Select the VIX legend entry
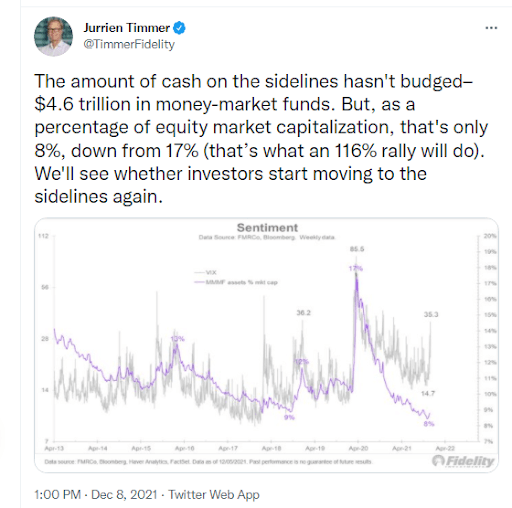The width and height of the screenshot is (512, 508). (x=205, y=272)
